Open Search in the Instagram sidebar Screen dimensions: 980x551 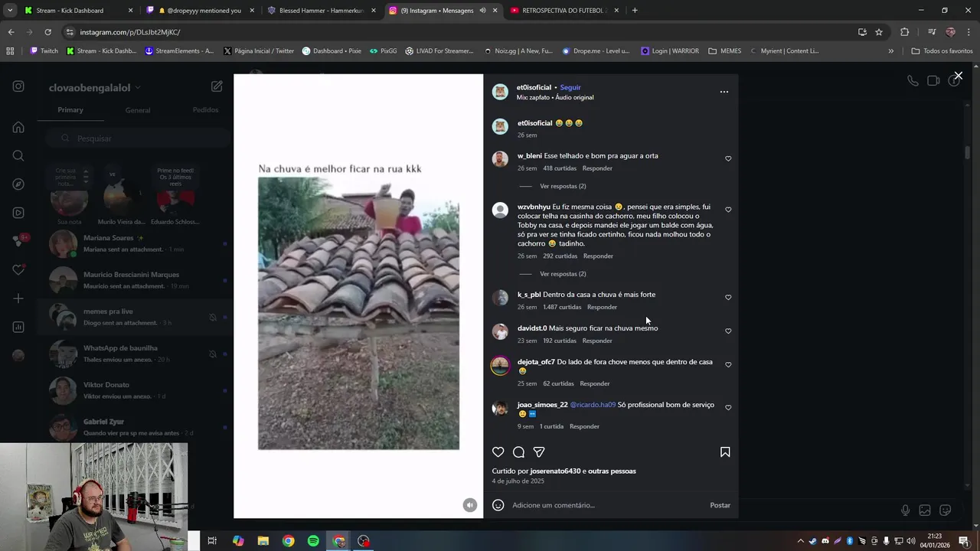point(18,156)
